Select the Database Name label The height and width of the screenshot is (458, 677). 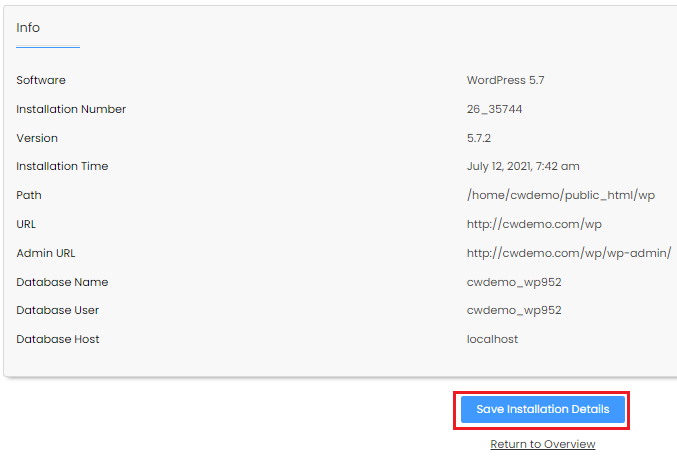click(62, 282)
